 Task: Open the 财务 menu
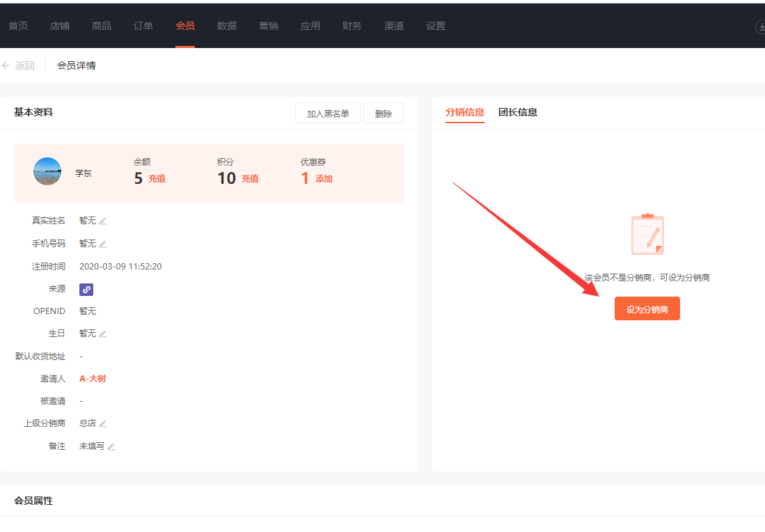coord(352,26)
